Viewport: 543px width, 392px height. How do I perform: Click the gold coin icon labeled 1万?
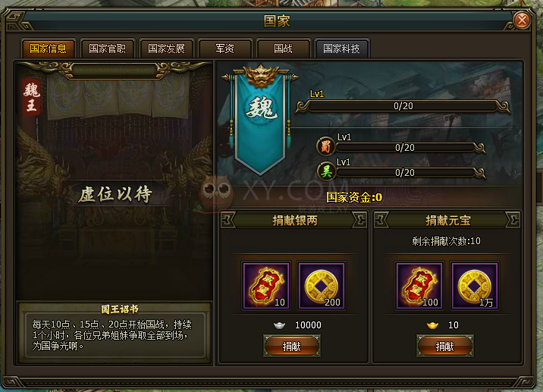click(475, 285)
